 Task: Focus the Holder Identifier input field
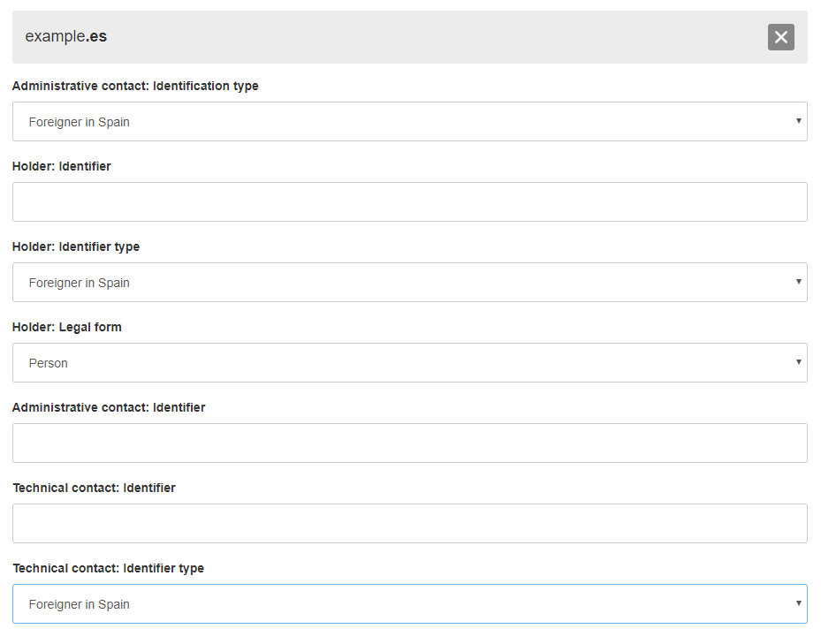[409, 202]
